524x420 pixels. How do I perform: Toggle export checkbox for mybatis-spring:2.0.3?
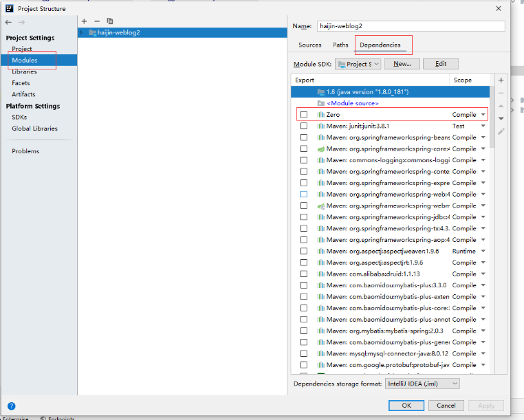point(304,331)
